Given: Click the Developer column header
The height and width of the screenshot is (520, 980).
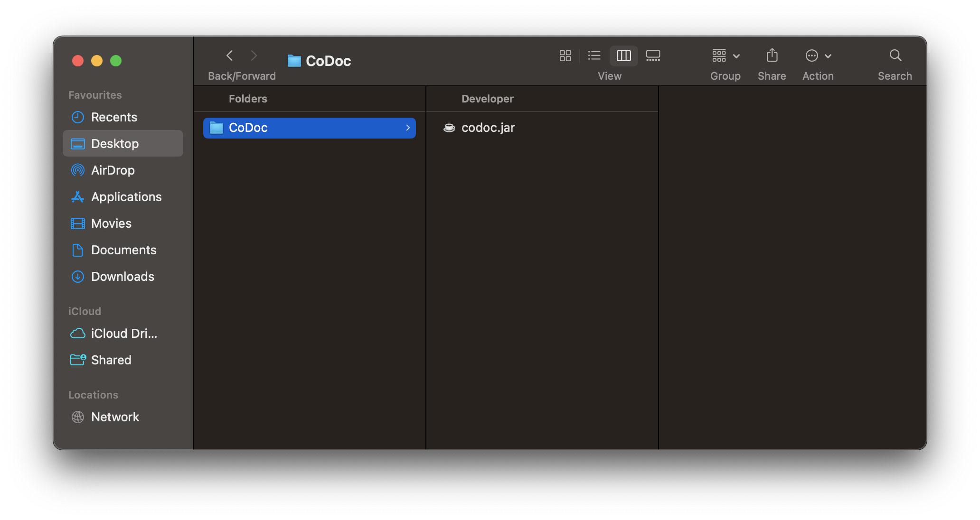Looking at the screenshot, I should [x=488, y=99].
